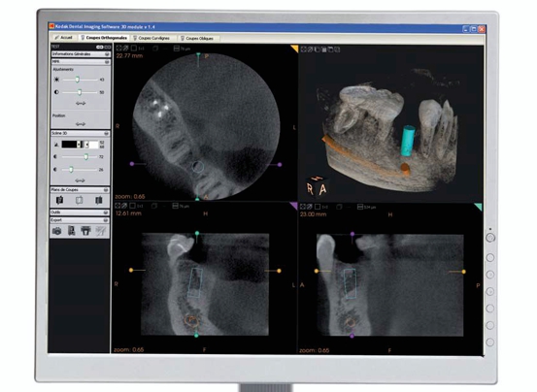Toggle the purple corner marker of coronal view
The height and width of the screenshot is (392, 537).
click(x=293, y=206)
